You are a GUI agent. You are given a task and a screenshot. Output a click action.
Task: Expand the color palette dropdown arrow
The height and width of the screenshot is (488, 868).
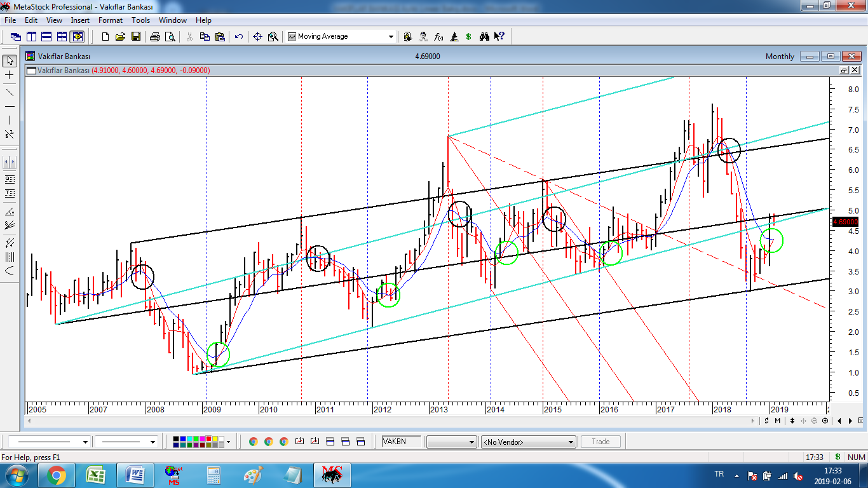click(228, 442)
